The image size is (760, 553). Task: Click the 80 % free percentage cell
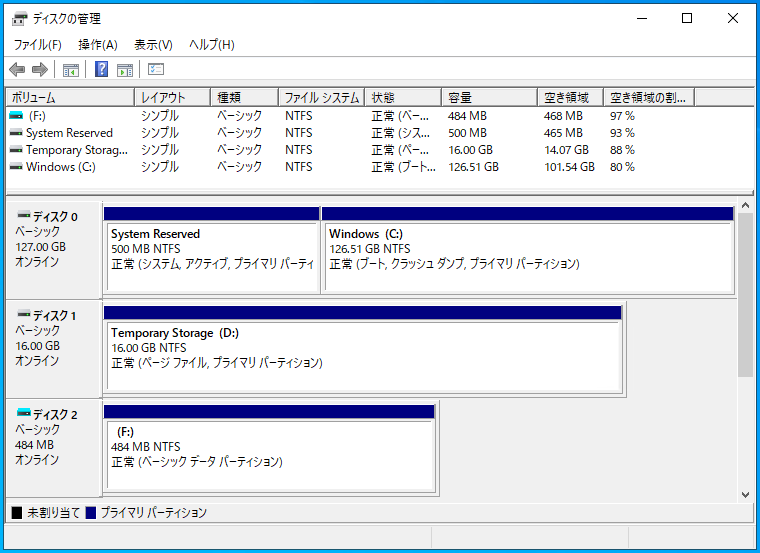[622, 167]
